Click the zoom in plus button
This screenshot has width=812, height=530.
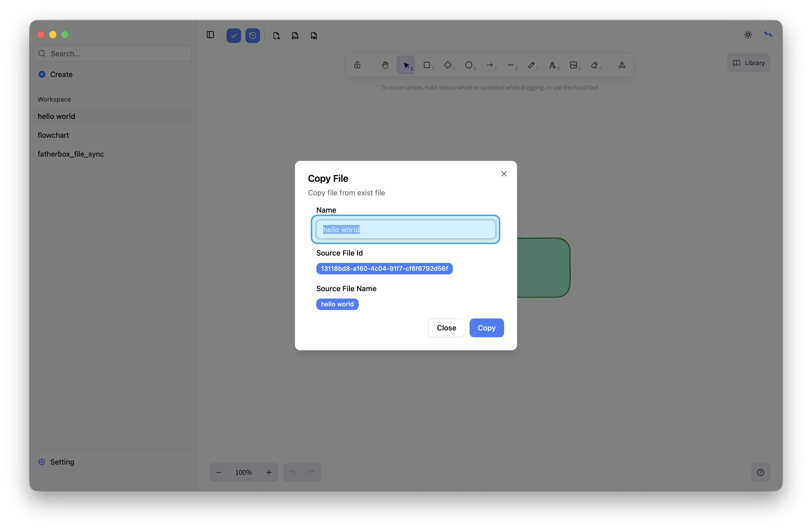[x=269, y=472]
